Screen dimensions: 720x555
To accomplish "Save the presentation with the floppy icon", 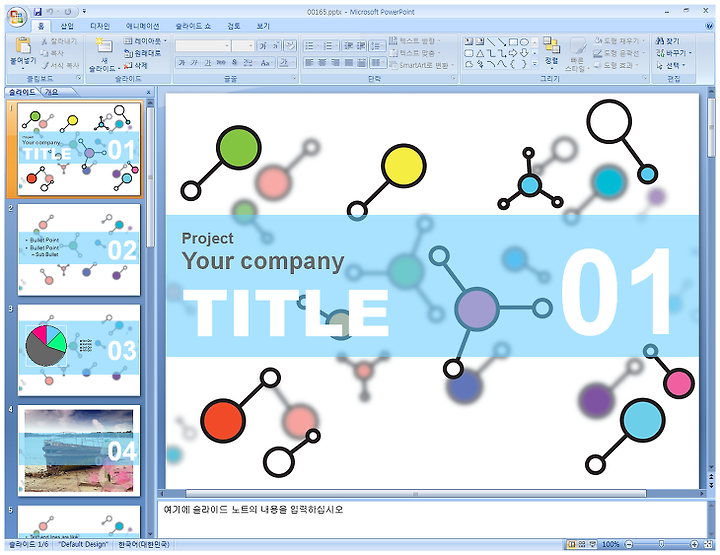I will [38, 11].
